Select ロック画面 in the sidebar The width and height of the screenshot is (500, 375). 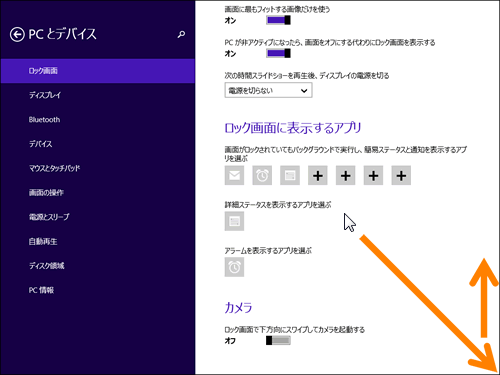point(98,71)
